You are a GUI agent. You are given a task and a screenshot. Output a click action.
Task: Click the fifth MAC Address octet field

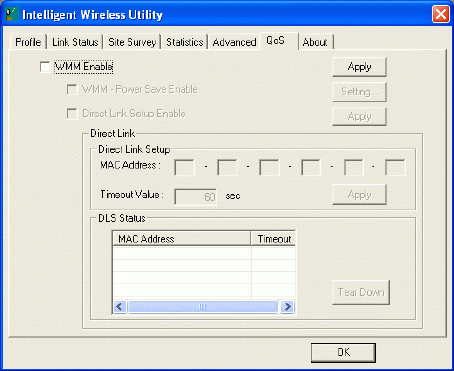(x=354, y=167)
